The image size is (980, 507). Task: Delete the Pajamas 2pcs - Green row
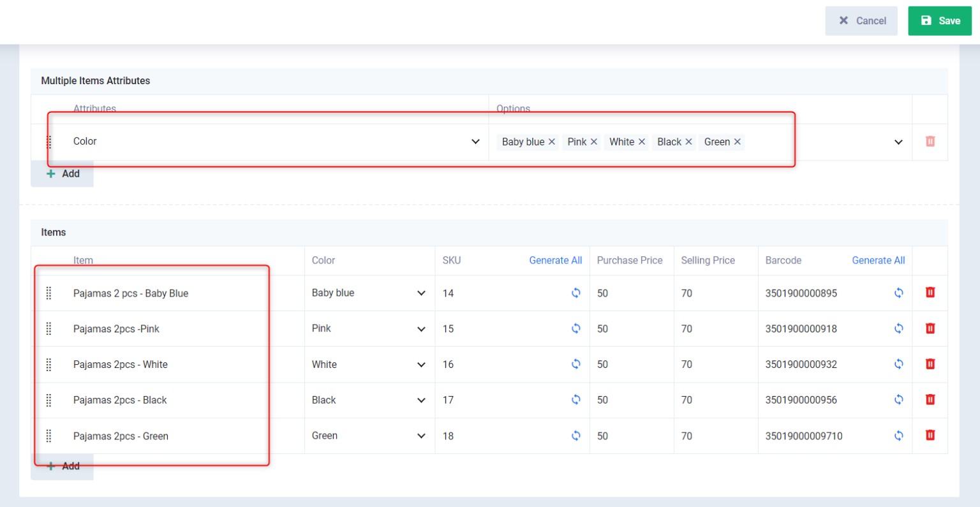[930, 436]
